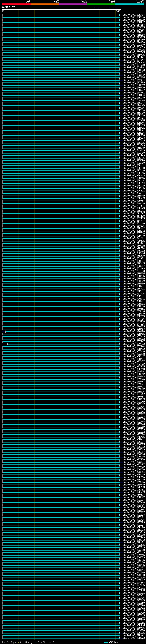This screenshot has height=644, width=146.
Task: Select the UniRef100_C6EVF9 label
Action: (x=133, y=198)
